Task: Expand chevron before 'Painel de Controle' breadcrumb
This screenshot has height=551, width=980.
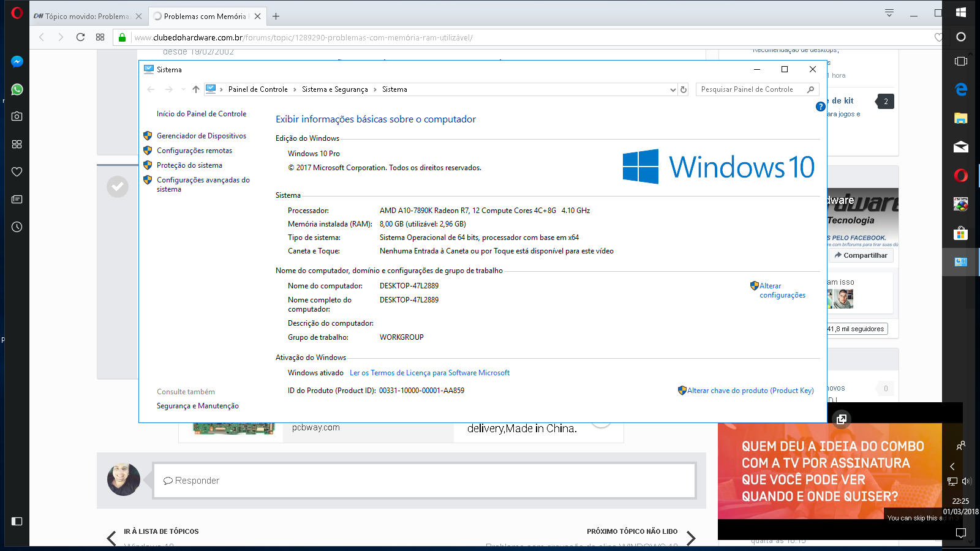Action: [x=221, y=89]
